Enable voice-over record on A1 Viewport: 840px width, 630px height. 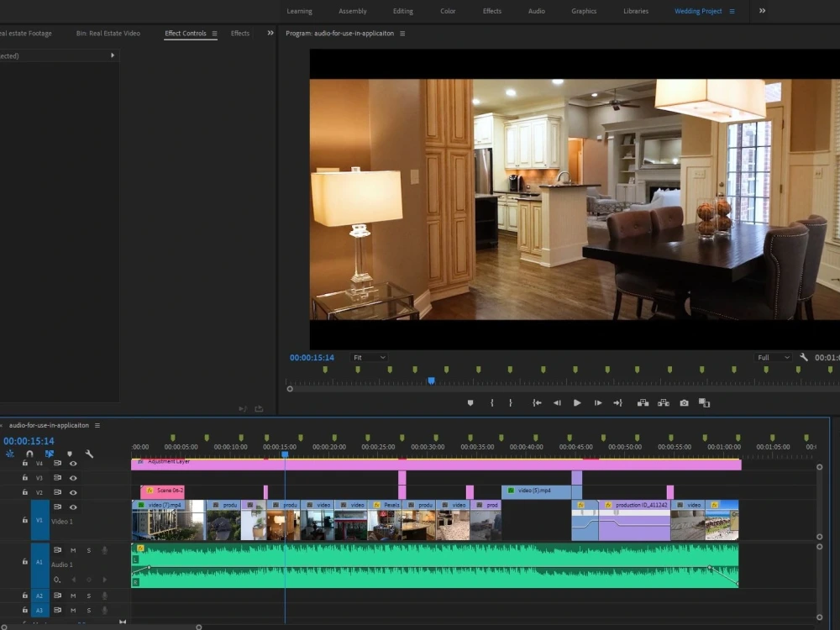pyautogui.click(x=105, y=550)
